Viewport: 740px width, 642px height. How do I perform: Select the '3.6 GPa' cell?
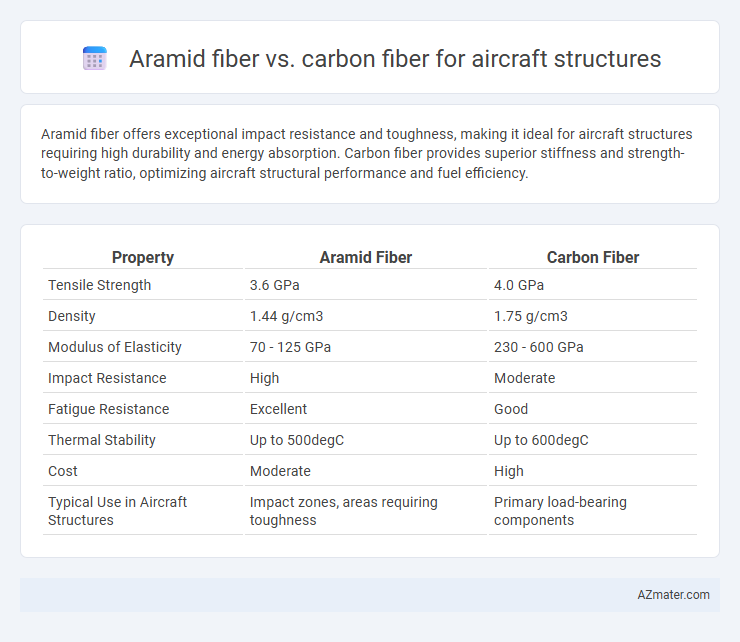pos(275,285)
